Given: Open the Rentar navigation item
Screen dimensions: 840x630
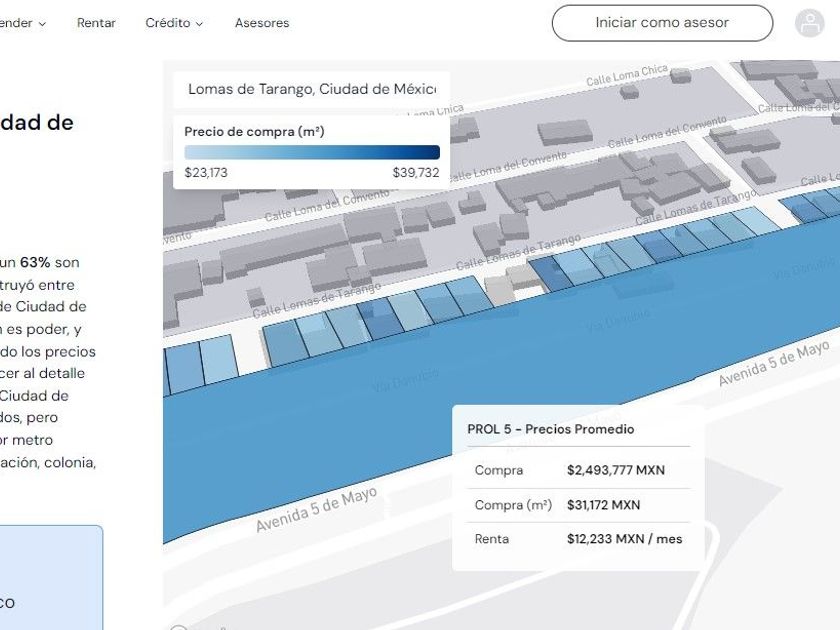Looking at the screenshot, I should [x=96, y=23].
